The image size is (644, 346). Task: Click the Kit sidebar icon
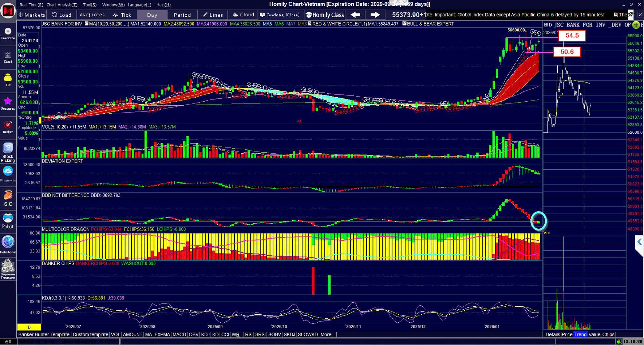tap(8, 79)
